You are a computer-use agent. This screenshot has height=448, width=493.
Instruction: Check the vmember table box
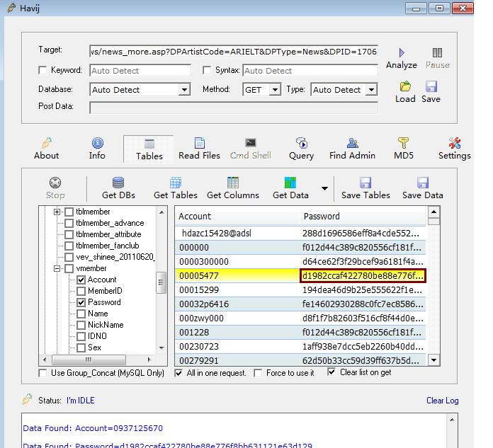click(69, 269)
